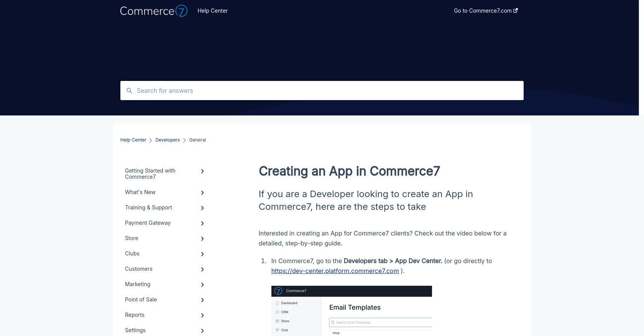Go to Developers breadcrumb
This screenshot has height=336, width=644.
click(168, 140)
